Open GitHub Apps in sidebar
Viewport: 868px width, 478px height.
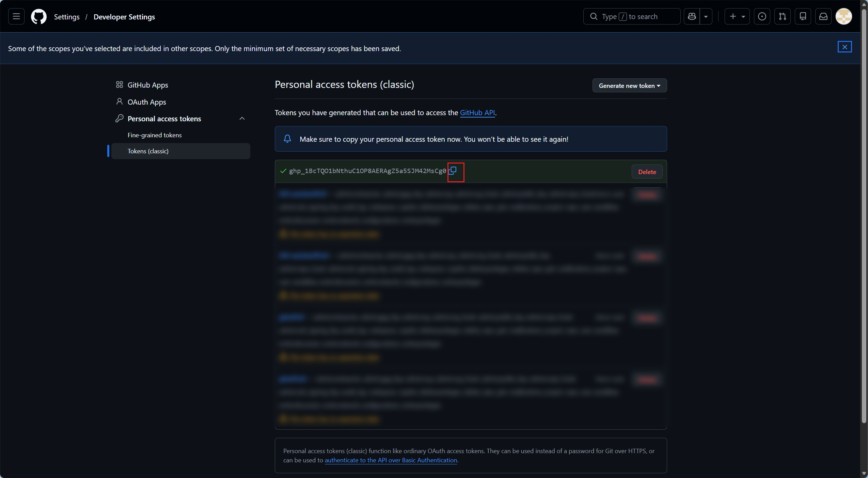181,85
